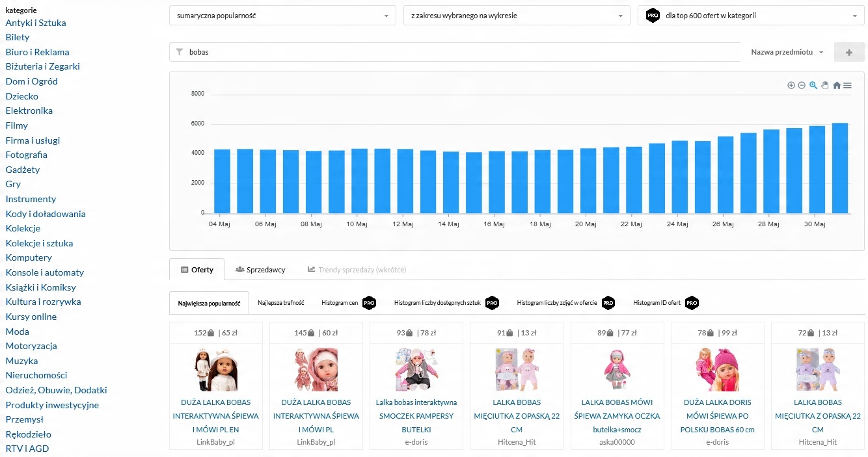Reset chart zoom with home icon
The image size is (868, 457).
point(837,85)
